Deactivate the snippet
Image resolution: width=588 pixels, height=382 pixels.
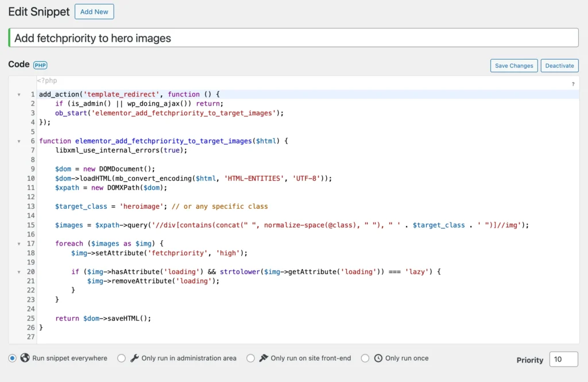pyautogui.click(x=559, y=65)
